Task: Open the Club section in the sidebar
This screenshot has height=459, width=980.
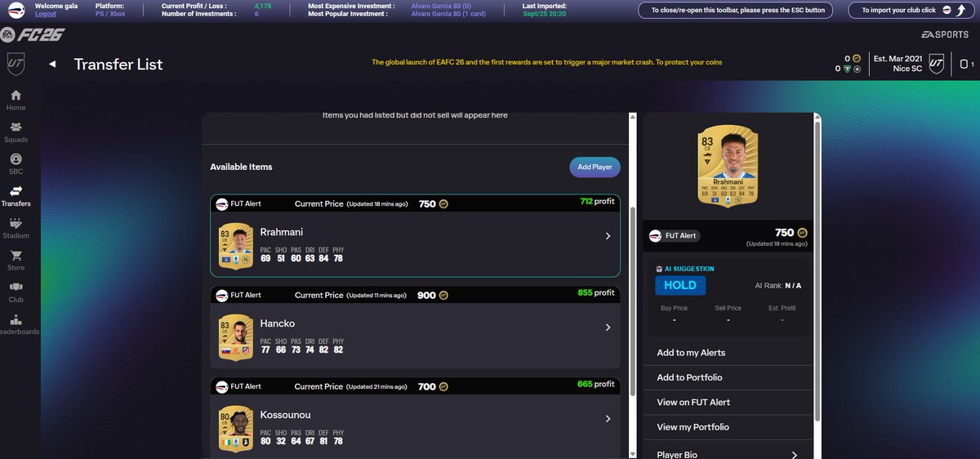Action: click(x=16, y=292)
